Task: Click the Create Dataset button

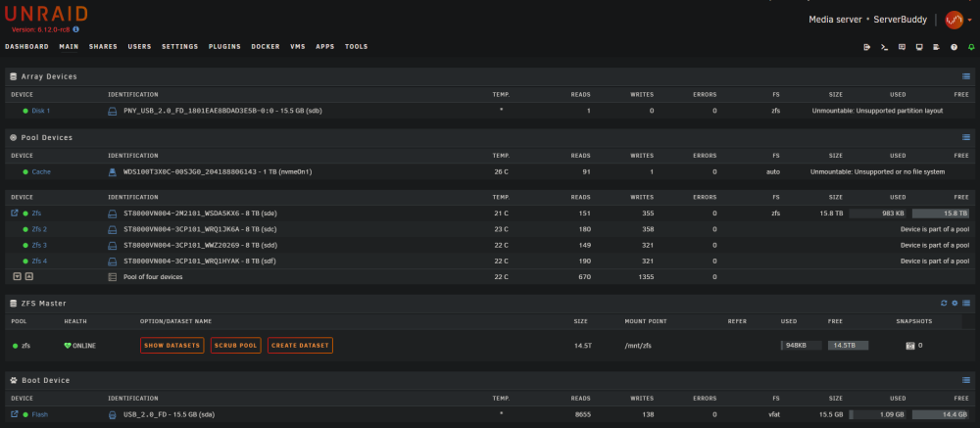Action: point(300,346)
